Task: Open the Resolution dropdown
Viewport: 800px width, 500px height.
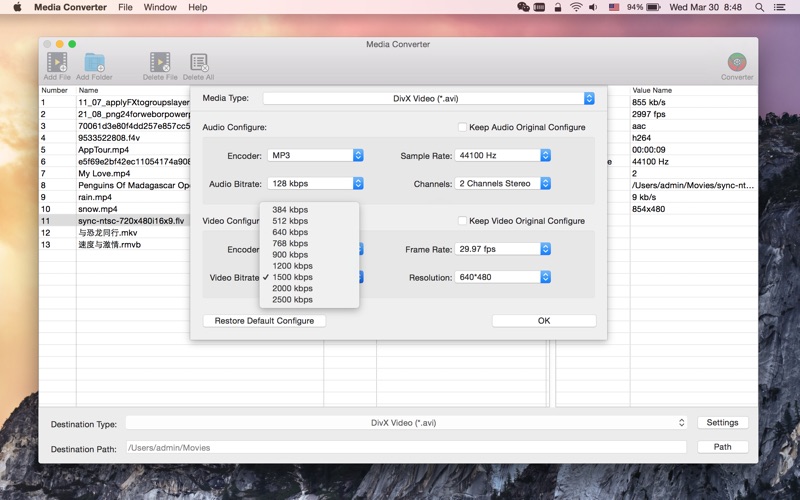Action: 503,277
